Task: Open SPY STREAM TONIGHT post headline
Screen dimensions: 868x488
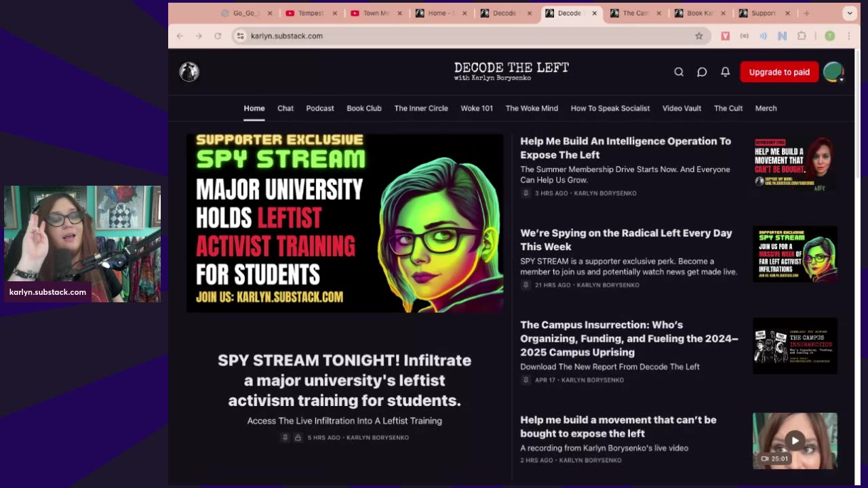Action: click(x=344, y=380)
